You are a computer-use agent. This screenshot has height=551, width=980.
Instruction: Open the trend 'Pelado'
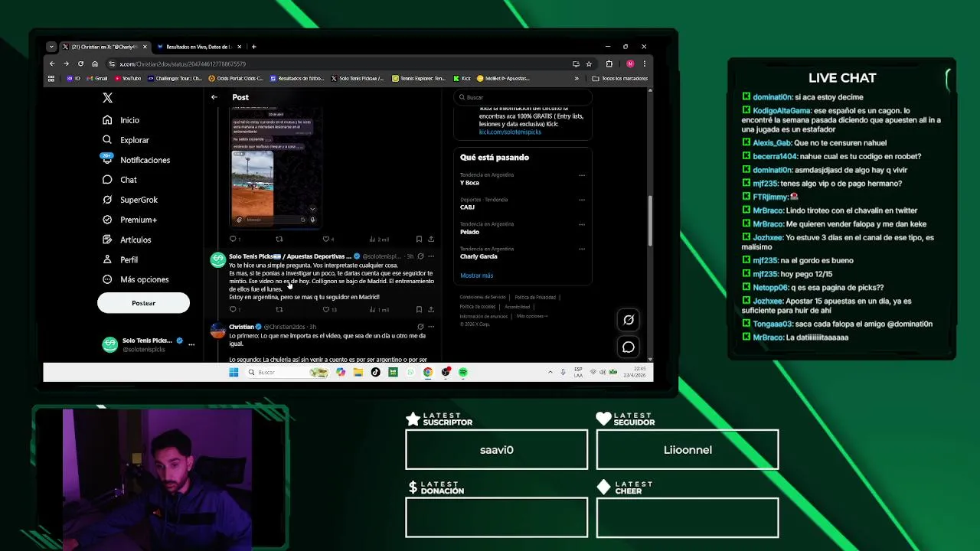469,232
